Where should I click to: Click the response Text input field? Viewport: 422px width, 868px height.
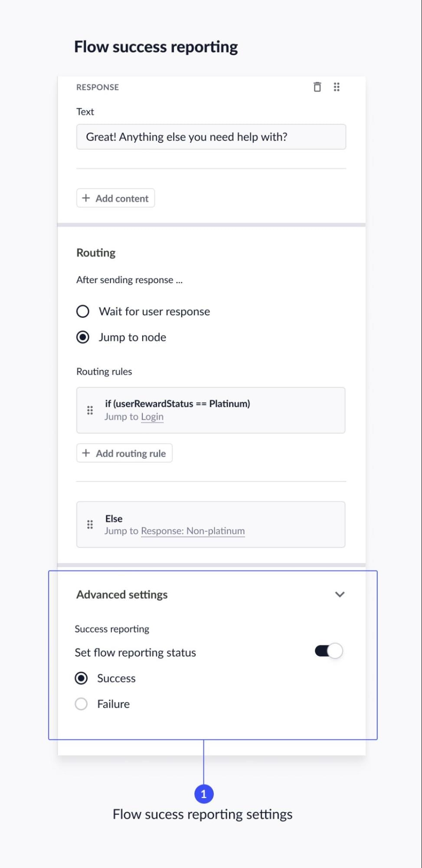click(x=211, y=137)
